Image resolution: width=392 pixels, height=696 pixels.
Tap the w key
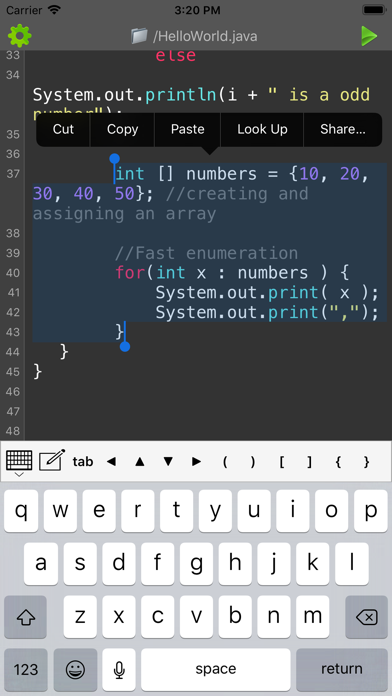(x=60, y=511)
